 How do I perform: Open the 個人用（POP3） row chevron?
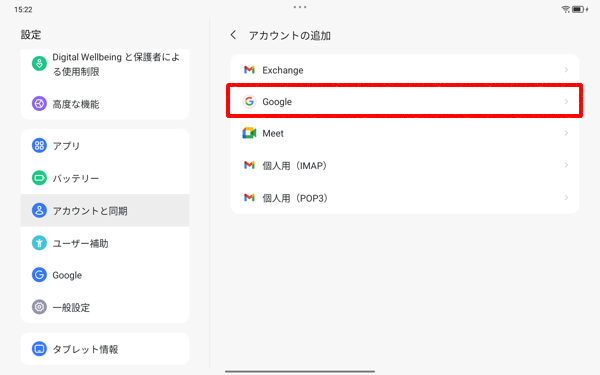pyautogui.click(x=566, y=197)
